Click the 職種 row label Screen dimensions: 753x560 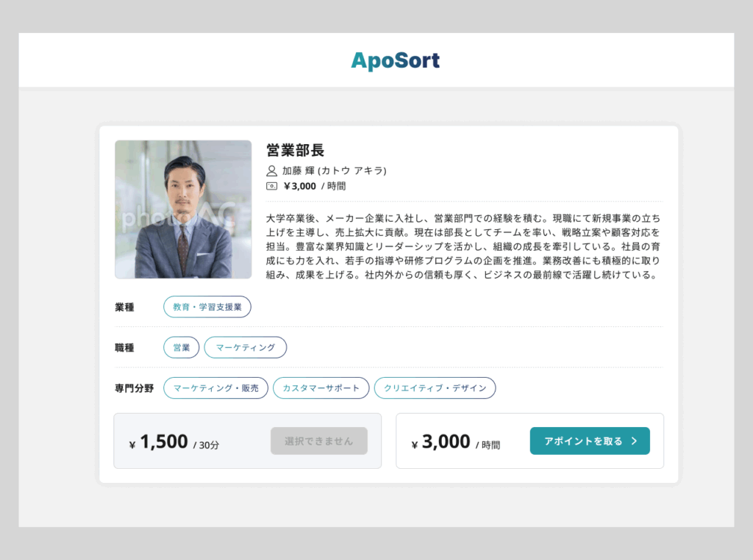[x=124, y=348]
